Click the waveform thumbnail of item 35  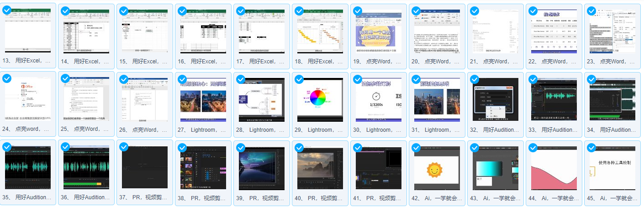28,168
